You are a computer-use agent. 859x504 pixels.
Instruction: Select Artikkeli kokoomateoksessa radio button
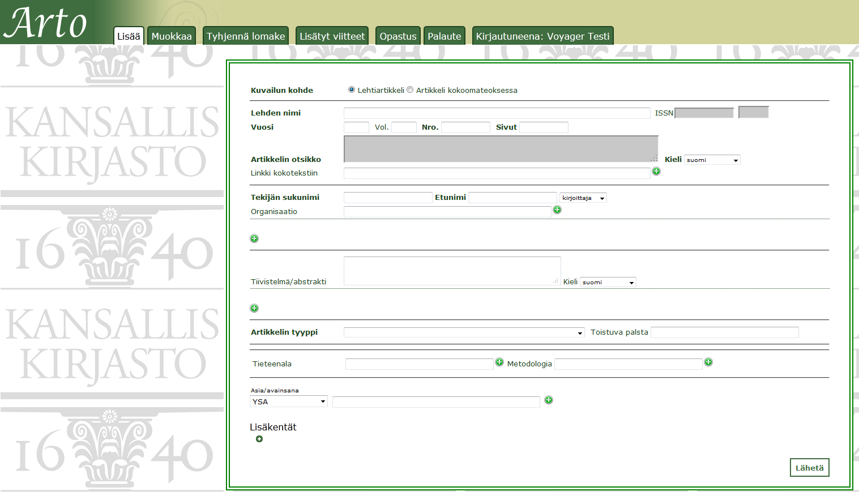[410, 89]
